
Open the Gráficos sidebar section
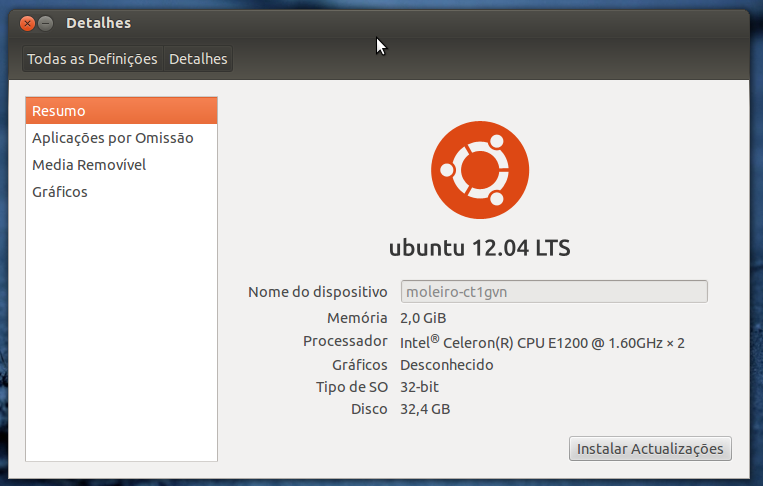pyautogui.click(x=121, y=192)
